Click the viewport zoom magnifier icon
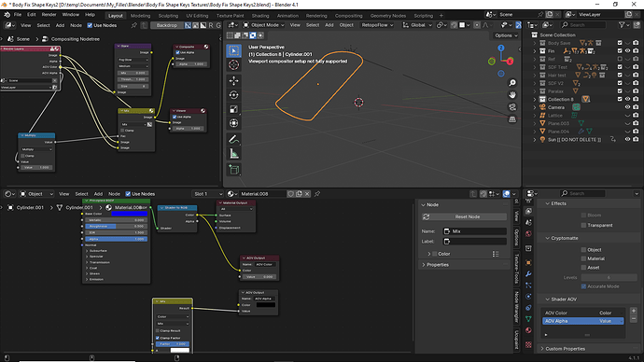The image size is (644, 362). pos(512,83)
